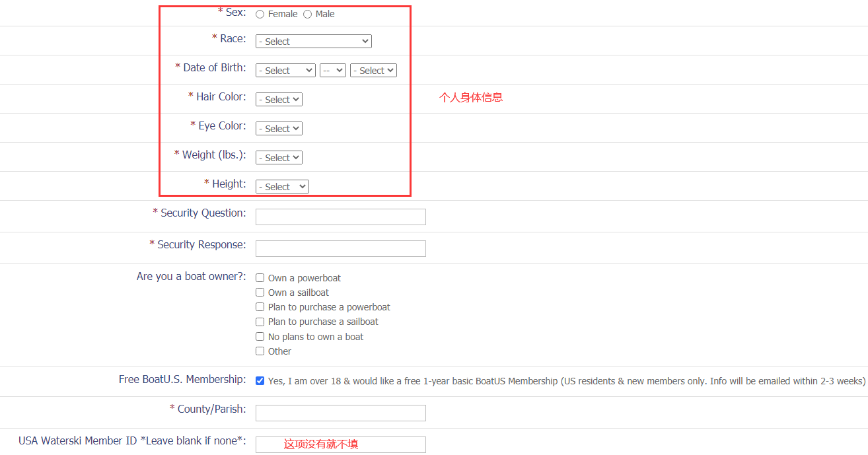Check Plan to purchase a powerboat
The width and height of the screenshot is (868, 455).
pos(260,307)
